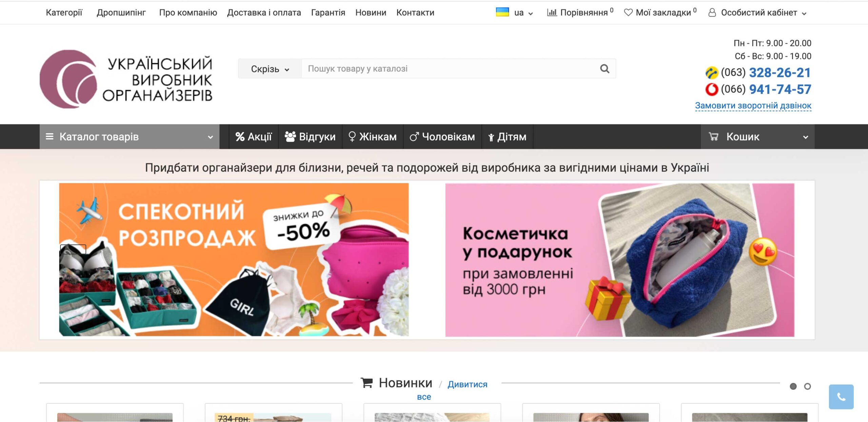Select the first carousel dot in Новинки
This screenshot has height=422, width=868.
coord(793,386)
